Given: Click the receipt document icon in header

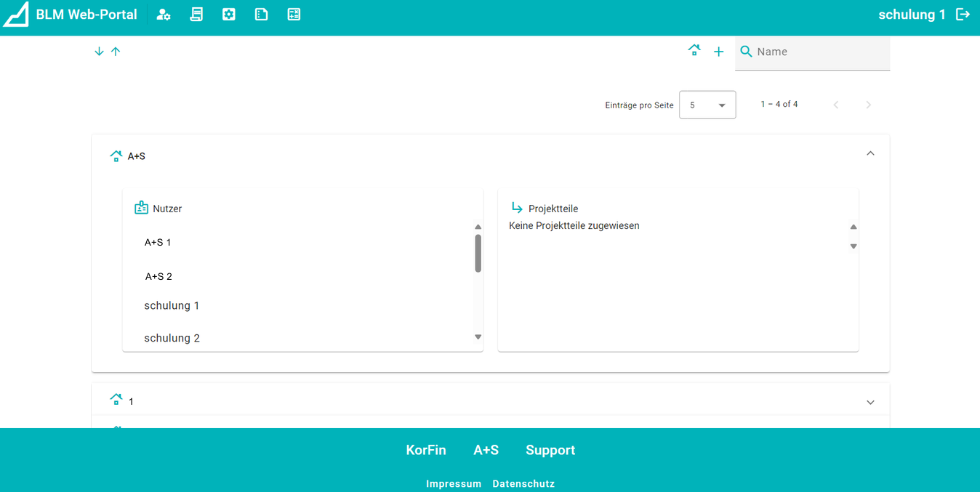Looking at the screenshot, I should (196, 15).
